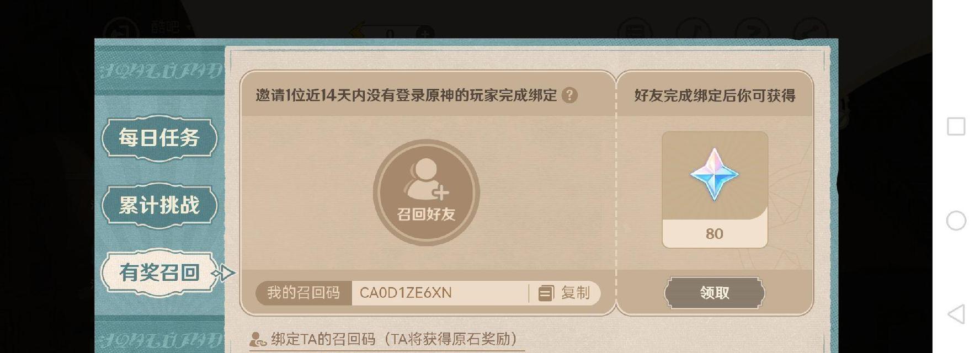Tap dimmed plus icon beside currency counter

[x=425, y=33]
